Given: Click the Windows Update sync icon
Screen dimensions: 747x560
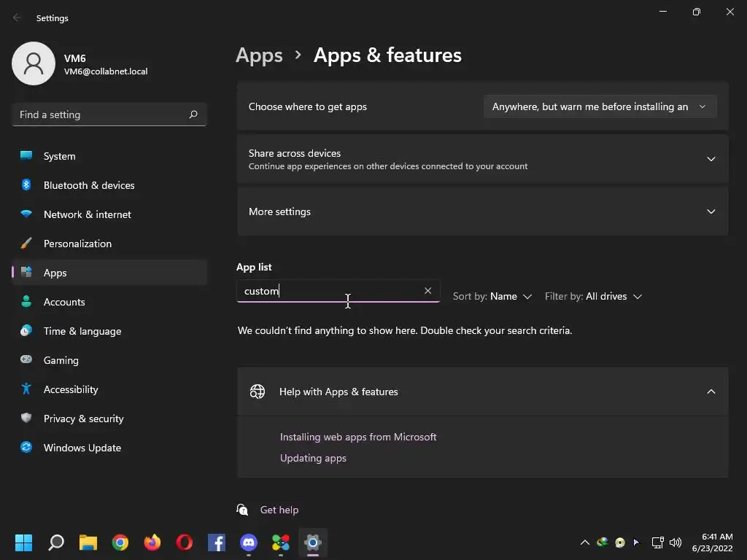Looking at the screenshot, I should tap(26, 448).
